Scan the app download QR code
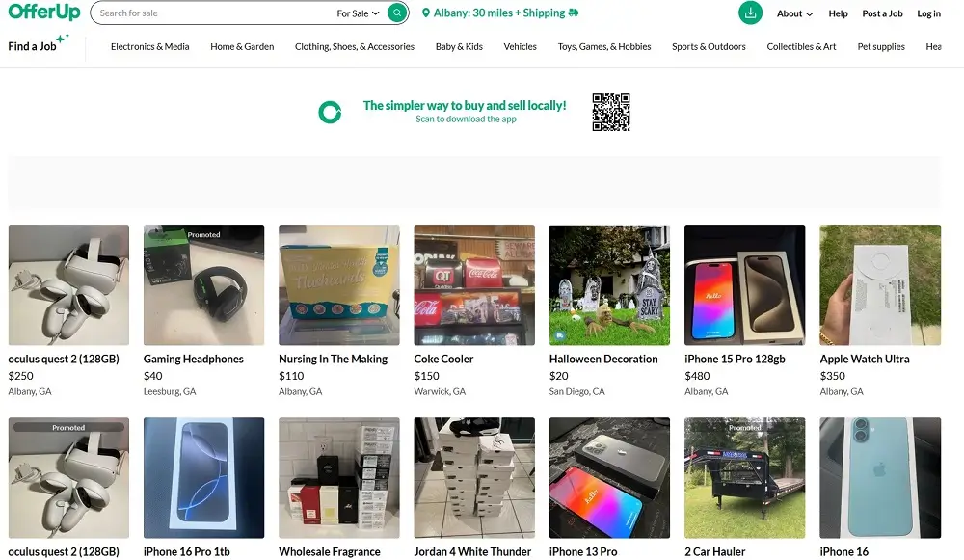This screenshot has height=560, width=964. tap(611, 112)
